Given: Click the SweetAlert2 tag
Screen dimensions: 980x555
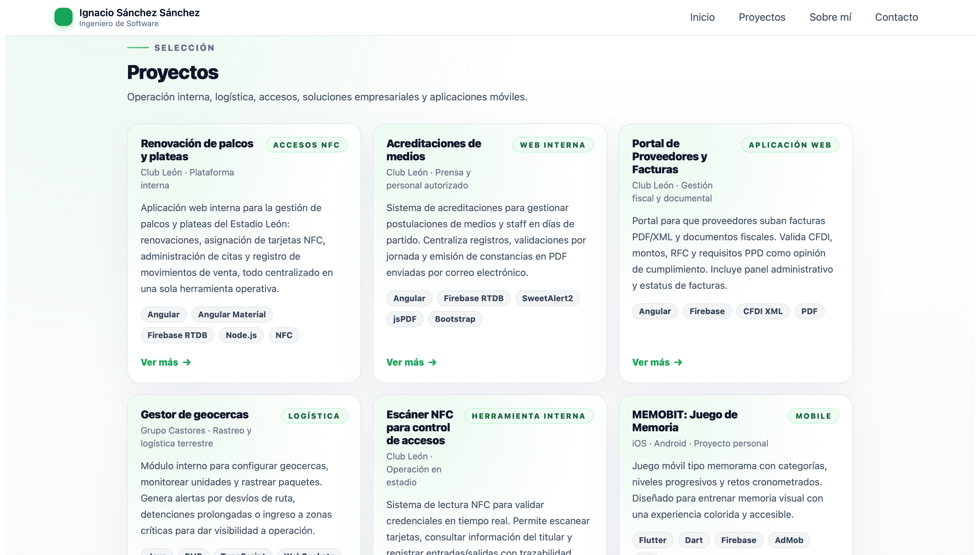Looking at the screenshot, I should tap(547, 298).
